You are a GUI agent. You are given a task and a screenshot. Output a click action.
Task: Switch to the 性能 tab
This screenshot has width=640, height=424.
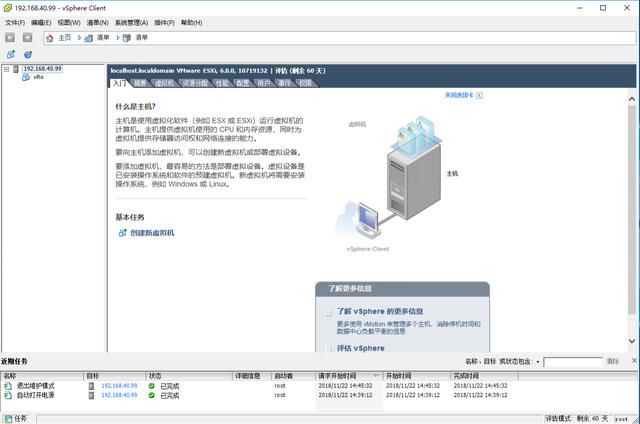[x=222, y=83]
